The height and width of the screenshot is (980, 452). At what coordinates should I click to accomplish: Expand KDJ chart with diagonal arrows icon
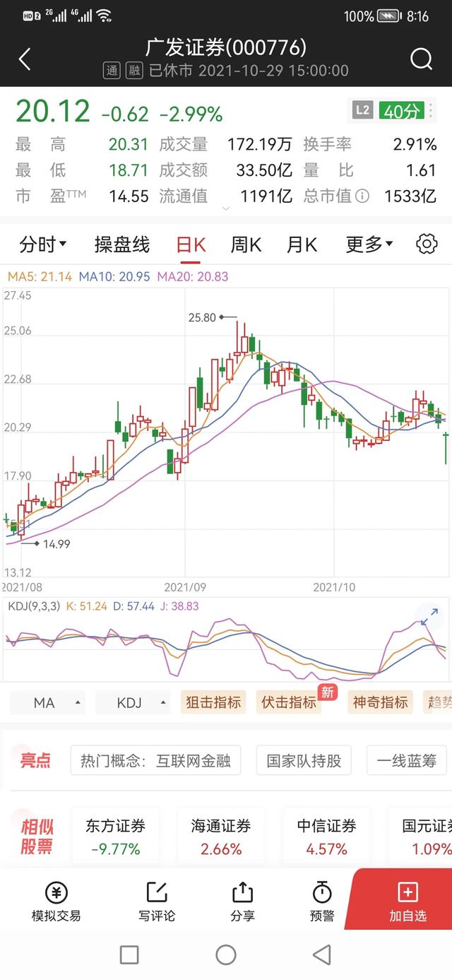(429, 616)
